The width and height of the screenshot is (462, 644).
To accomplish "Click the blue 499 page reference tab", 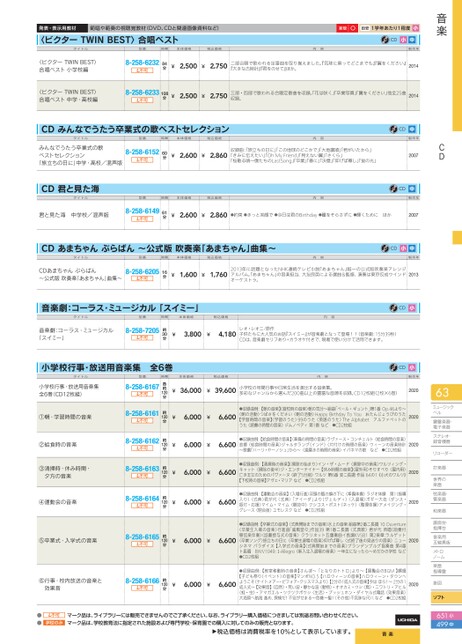I will pyautogui.click(x=444, y=624).
